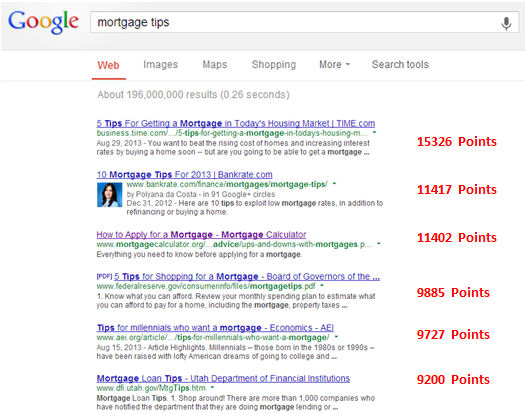The height and width of the screenshot is (414, 525).
Task: Expand dropdown arrow beside aei.org URL
Action: (x=336, y=337)
